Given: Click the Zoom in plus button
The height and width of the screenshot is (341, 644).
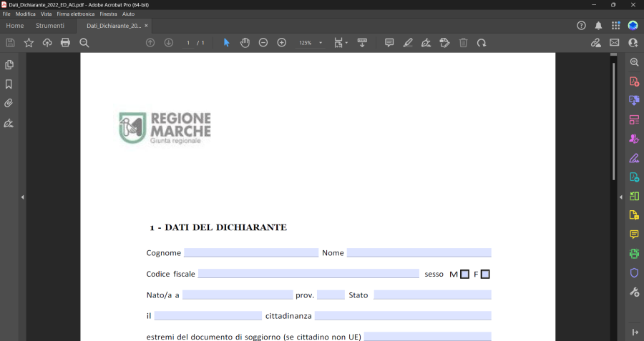Looking at the screenshot, I should pyautogui.click(x=282, y=43).
